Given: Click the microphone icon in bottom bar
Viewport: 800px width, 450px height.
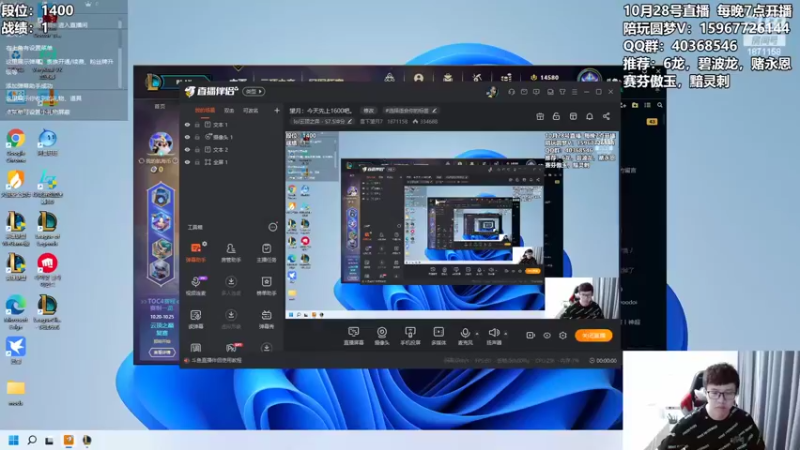Looking at the screenshot, I should click(x=465, y=334).
